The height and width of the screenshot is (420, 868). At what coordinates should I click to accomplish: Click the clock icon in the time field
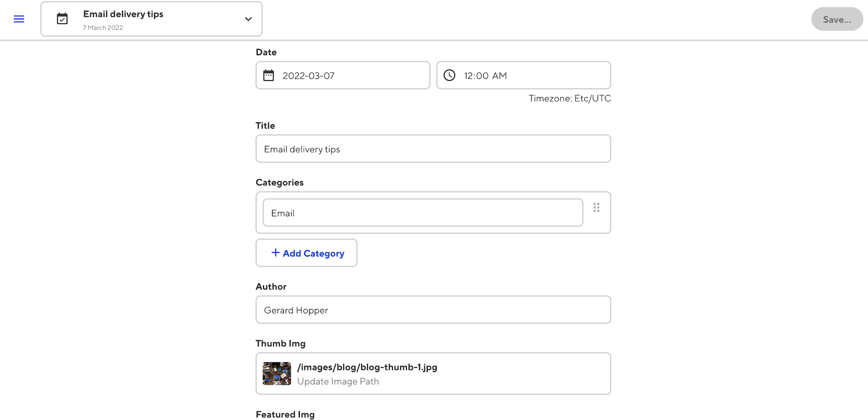[x=449, y=75]
